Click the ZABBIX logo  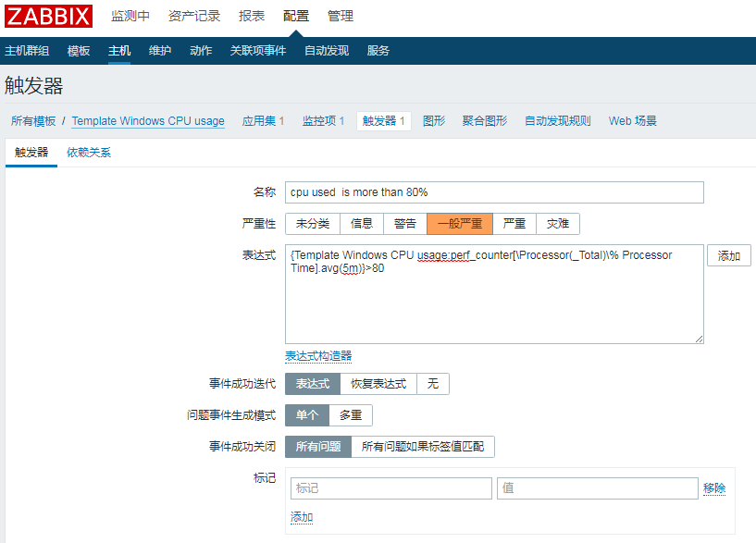pyautogui.click(x=48, y=16)
